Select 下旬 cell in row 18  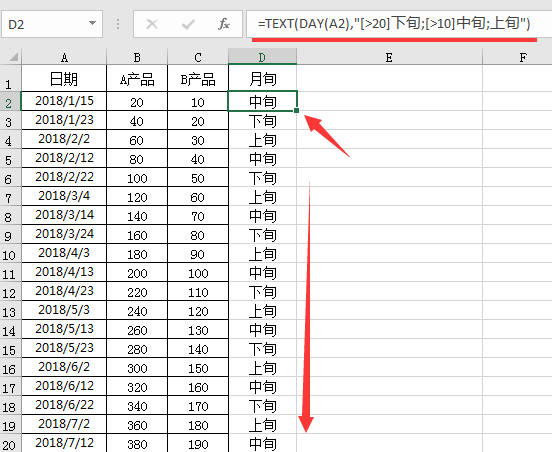point(262,406)
